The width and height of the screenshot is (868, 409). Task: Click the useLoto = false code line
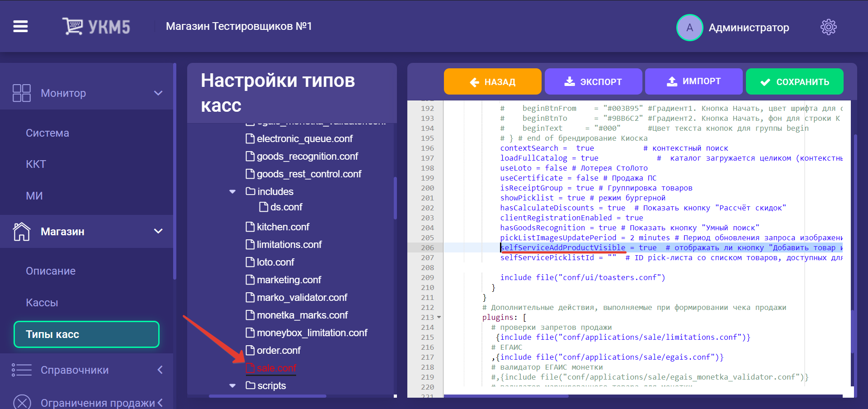(574, 168)
